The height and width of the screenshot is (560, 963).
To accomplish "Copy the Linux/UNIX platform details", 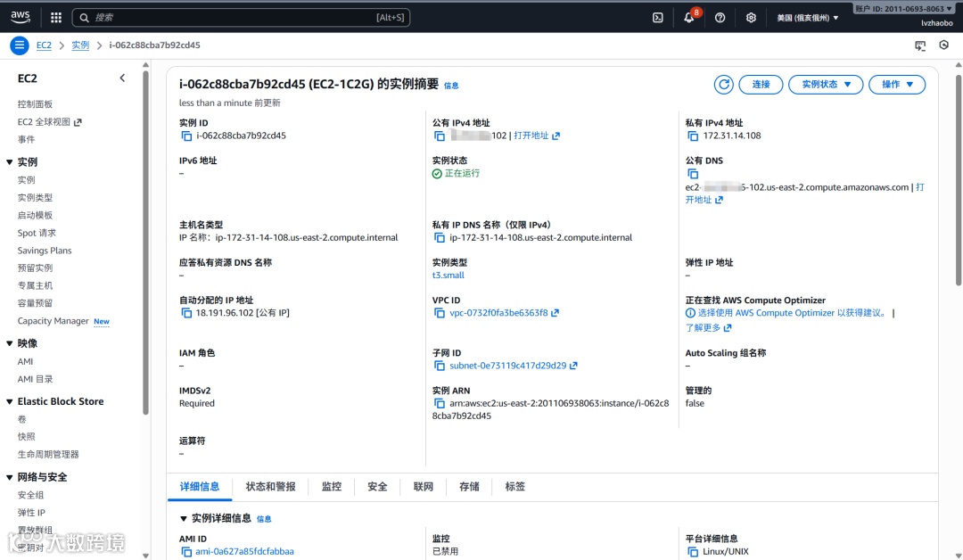I will tap(693, 552).
